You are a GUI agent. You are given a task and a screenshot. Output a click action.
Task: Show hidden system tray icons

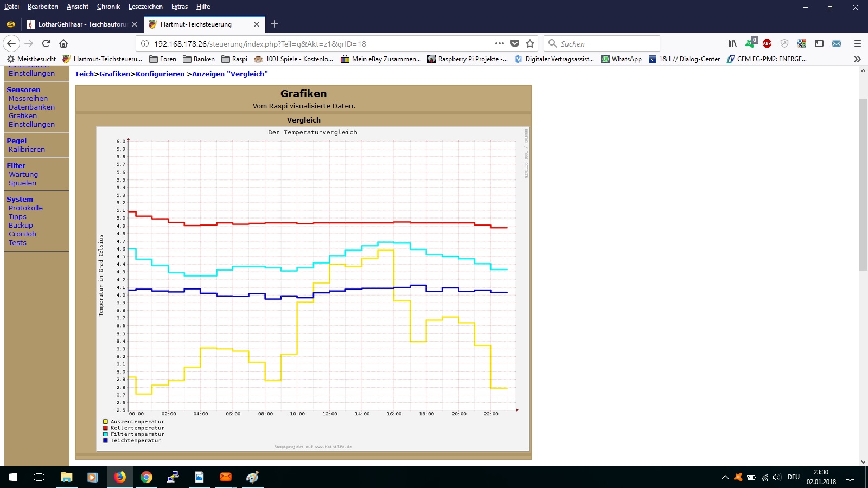pos(725,477)
